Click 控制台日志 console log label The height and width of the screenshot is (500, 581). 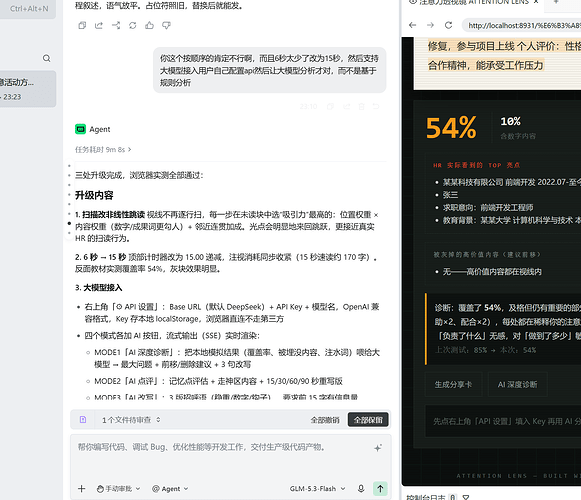[x=426, y=497]
